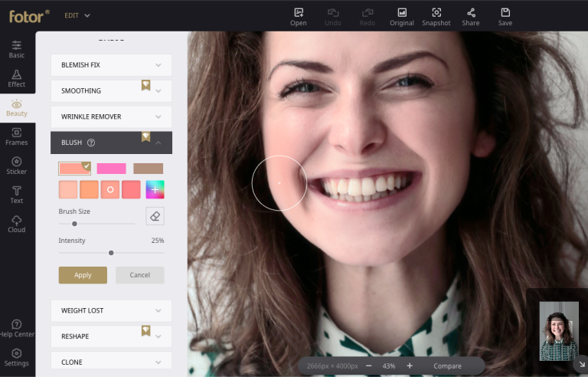Click the premium badge on SMOOTHING
The image size is (588, 377).
coord(146,85)
